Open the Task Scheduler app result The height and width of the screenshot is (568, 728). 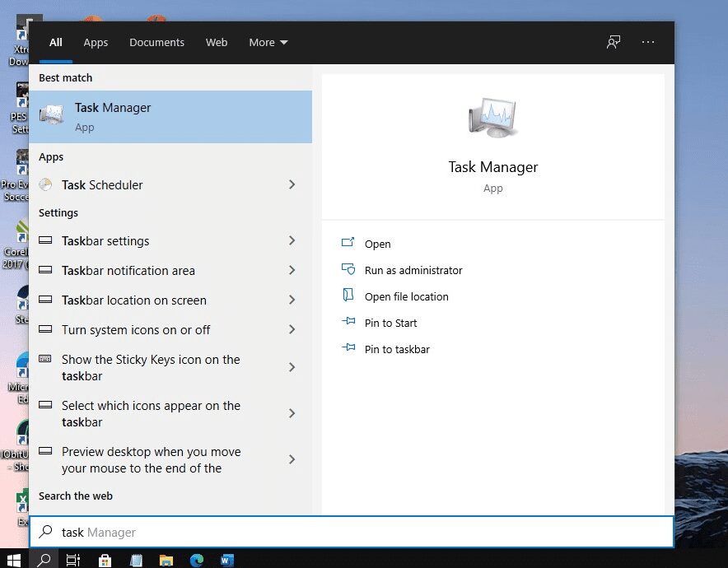coord(170,184)
